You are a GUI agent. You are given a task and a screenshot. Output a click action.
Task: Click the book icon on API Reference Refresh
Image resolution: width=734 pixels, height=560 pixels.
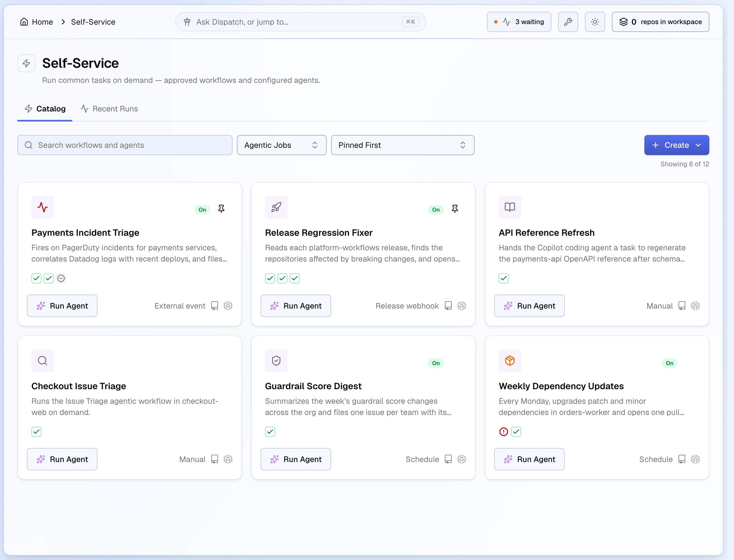point(510,207)
